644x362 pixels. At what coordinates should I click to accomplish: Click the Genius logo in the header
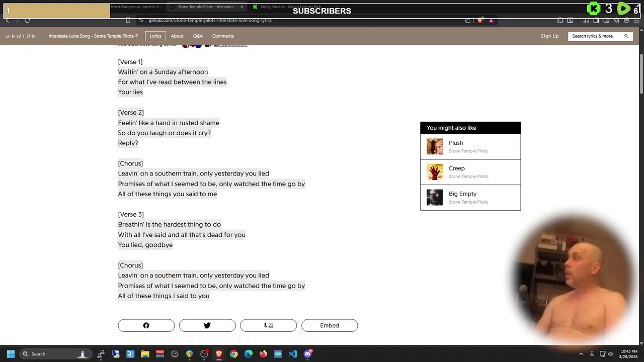(x=21, y=36)
